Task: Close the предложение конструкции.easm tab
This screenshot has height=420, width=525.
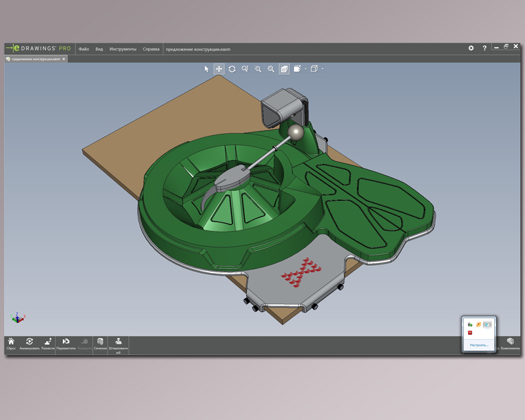Action: pos(64,59)
